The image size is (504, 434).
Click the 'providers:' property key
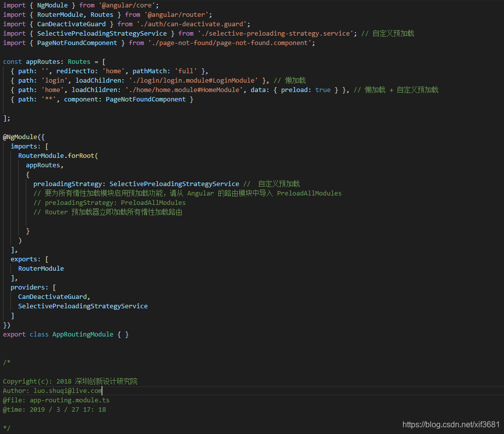[29, 288]
